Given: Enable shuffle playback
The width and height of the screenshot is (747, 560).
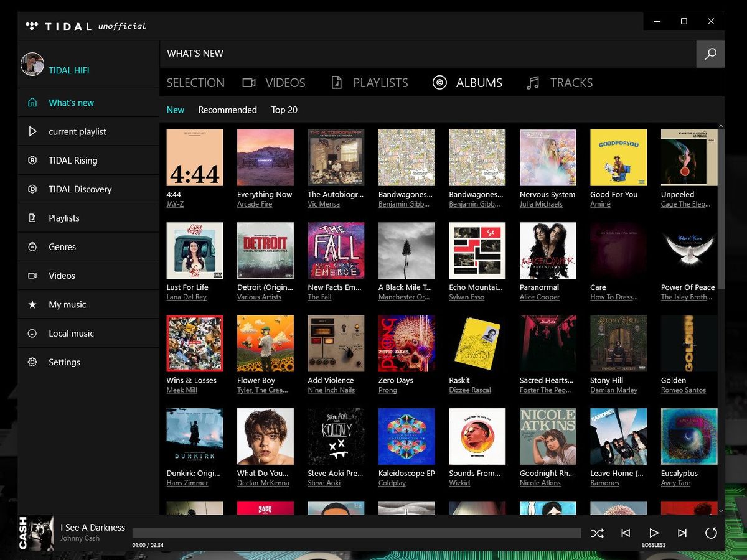Looking at the screenshot, I should click(x=597, y=533).
